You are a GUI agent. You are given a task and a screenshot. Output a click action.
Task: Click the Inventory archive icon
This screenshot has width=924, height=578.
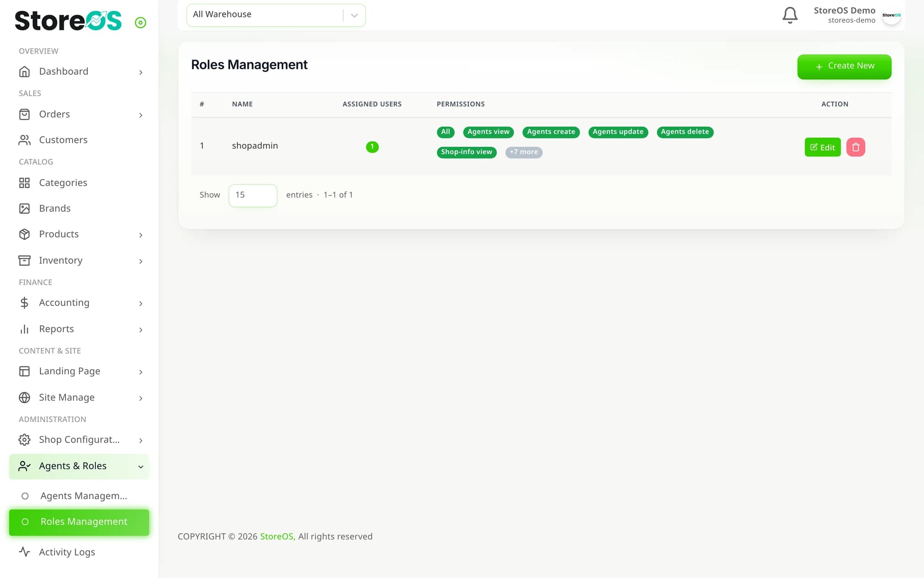tap(24, 261)
